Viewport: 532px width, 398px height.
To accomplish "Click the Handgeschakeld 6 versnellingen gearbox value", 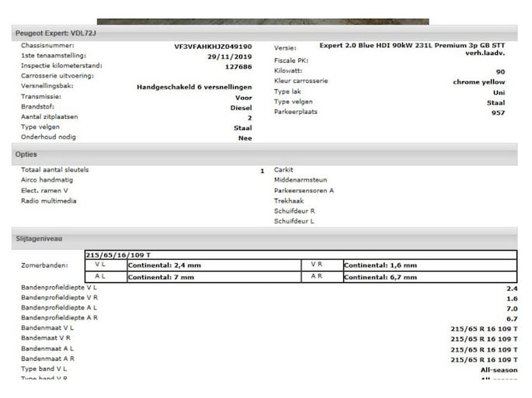I will click(194, 88).
